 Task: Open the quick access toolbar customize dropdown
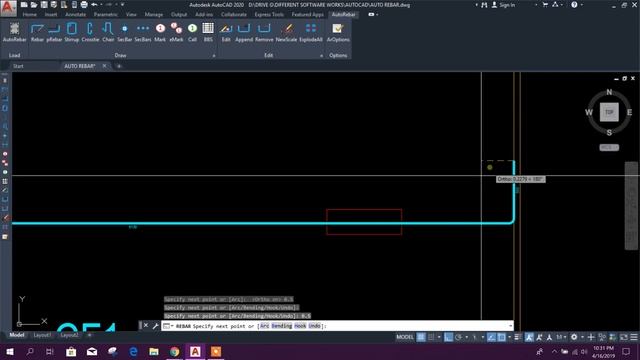tap(122, 5)
